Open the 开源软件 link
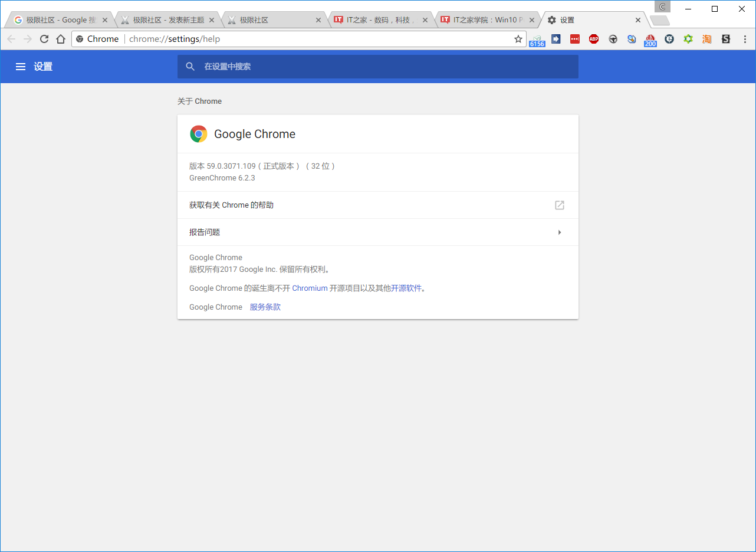Image resolution: width=756 pixels, height=552 pixels. (406, 288)
